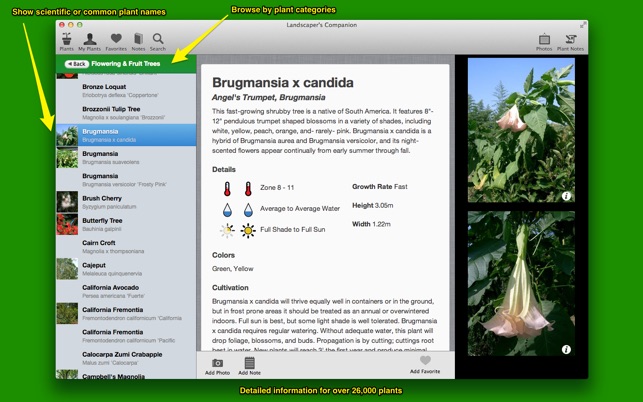Select Brush Cherry in the plant list
The width and height of the screenshot is (643, 402).
pos(126,202)
